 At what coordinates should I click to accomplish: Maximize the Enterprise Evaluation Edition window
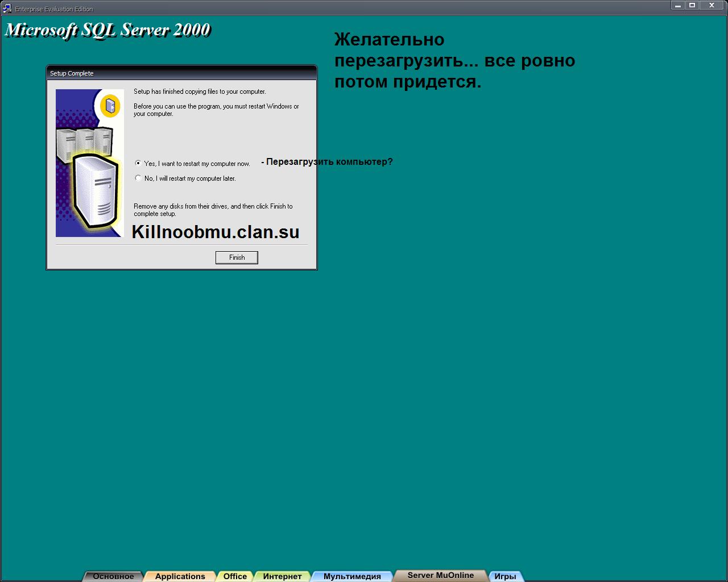(692, 6)
